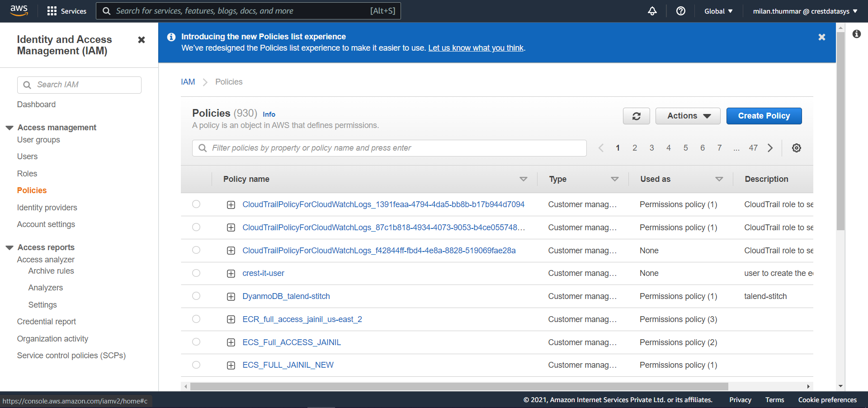Open Service control policies (SCPs)
The width and height of the screenshot is (868, 408).
click(71, 356)
